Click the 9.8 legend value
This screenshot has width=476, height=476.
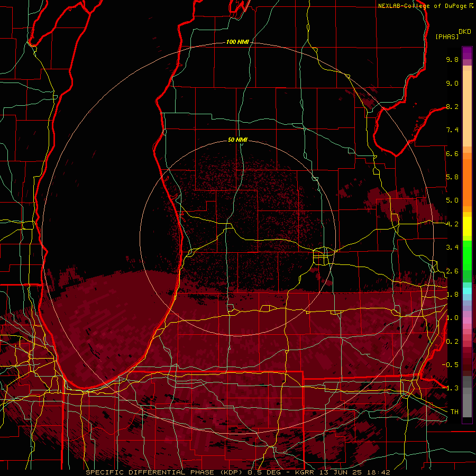[452, 59]
